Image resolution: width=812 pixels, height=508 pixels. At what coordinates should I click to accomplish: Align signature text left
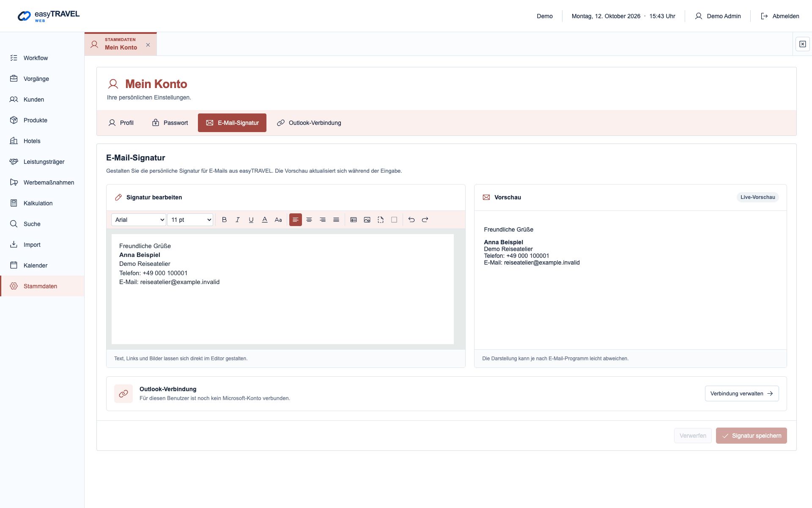tap(296, 220)
